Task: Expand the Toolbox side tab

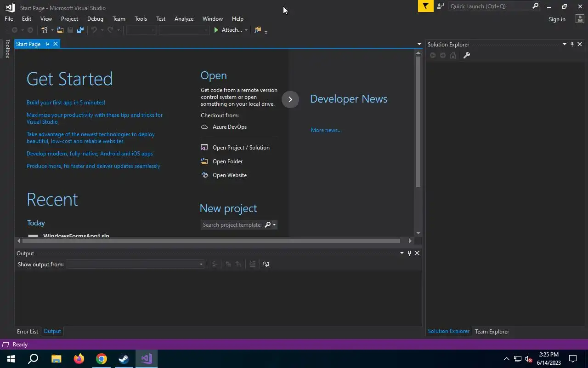Action: pyautogui.click(x=7, y=49)
